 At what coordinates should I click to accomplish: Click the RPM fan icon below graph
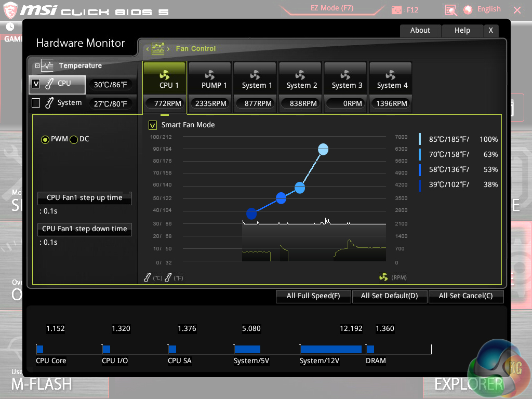pyautogui.click(x=384, y=277)
